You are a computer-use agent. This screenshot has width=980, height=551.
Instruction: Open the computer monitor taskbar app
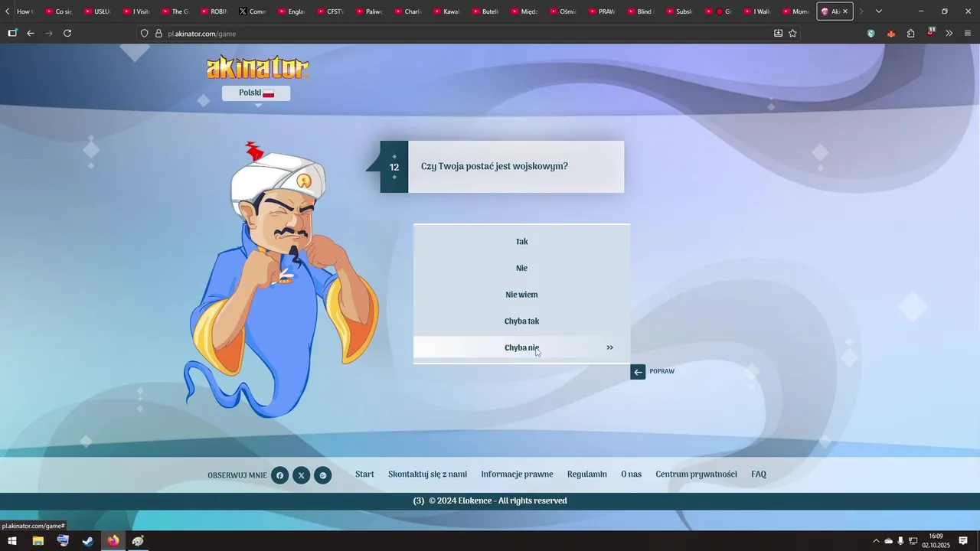pos(63,541)
